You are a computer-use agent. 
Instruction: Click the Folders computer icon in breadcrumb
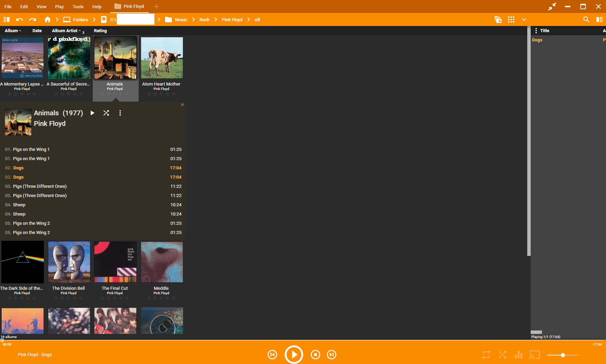tap(67, 19)
